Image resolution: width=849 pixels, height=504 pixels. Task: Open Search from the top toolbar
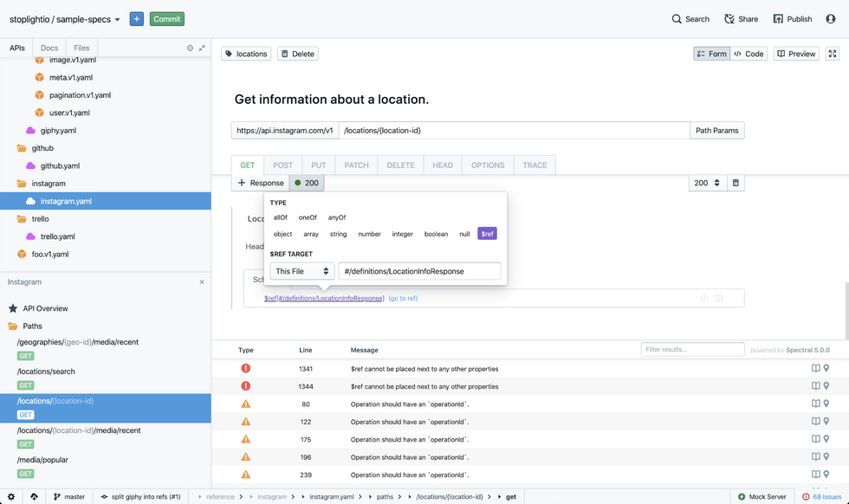point(690,18)
